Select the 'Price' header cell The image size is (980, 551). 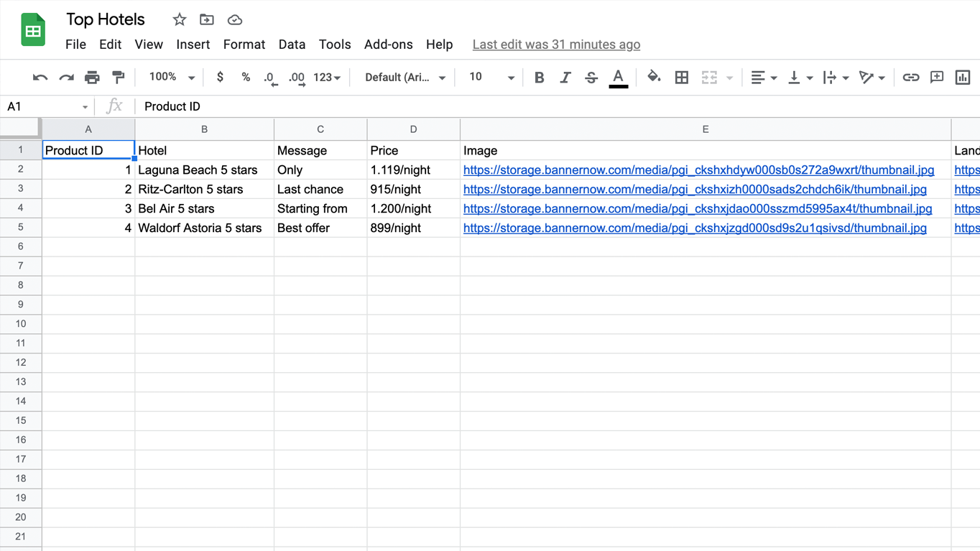tap(413, 150)
